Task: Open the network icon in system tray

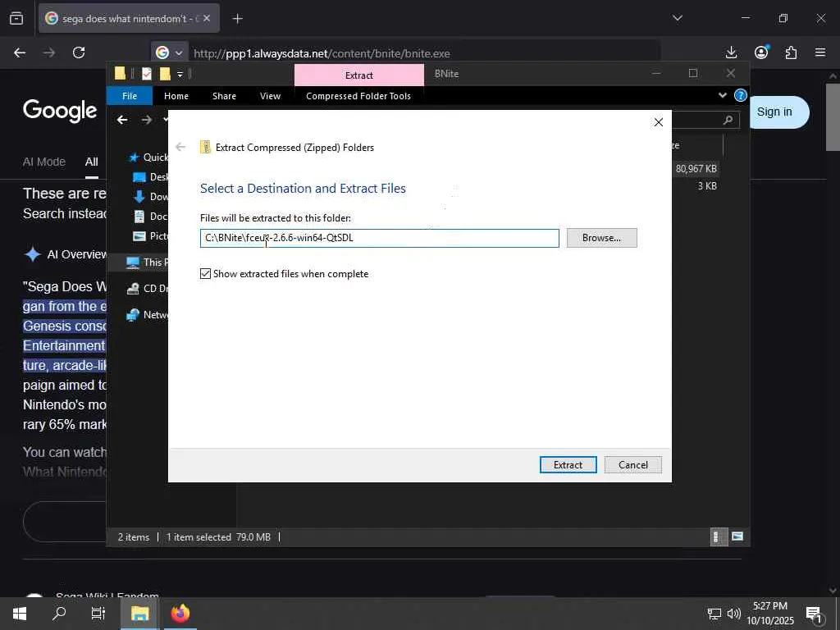Action: point(714,614)
